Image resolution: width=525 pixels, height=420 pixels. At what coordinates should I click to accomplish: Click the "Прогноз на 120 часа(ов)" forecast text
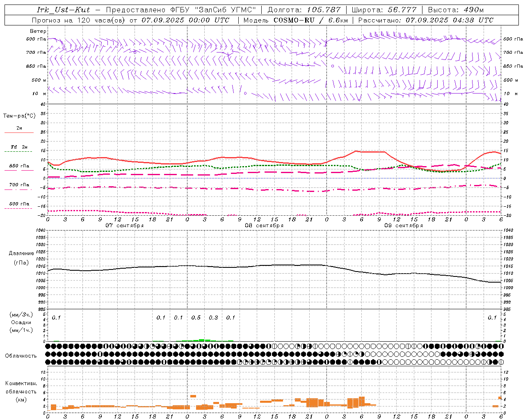pos(79,20)
